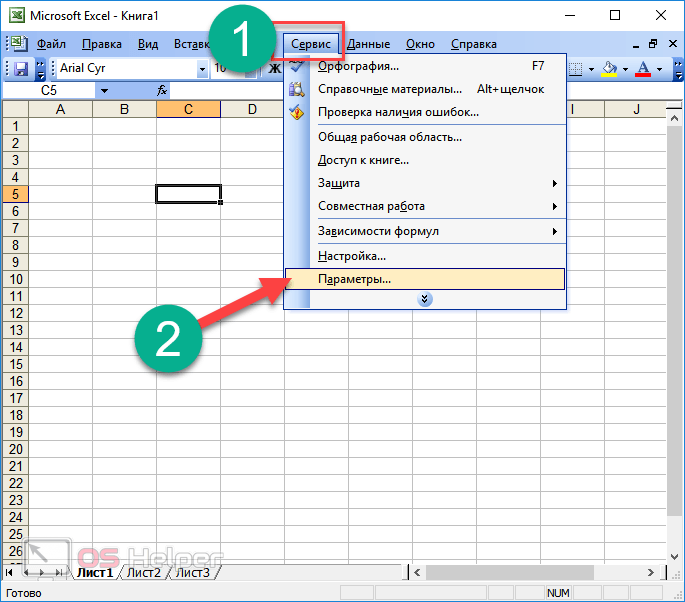
Task: Click the Select All corner box
Action: [16, 110]
